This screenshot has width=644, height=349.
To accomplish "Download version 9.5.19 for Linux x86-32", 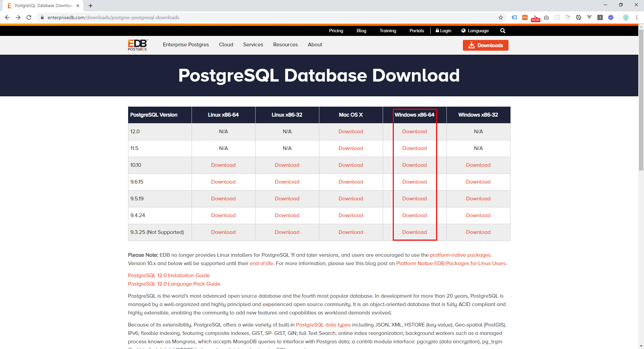I will click(287, 199).
